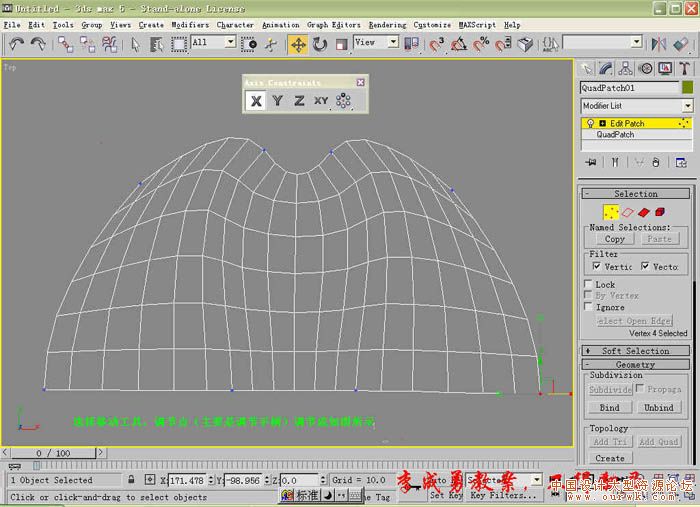Click the Key Filters button
The image size is (700, 507).
503,495
